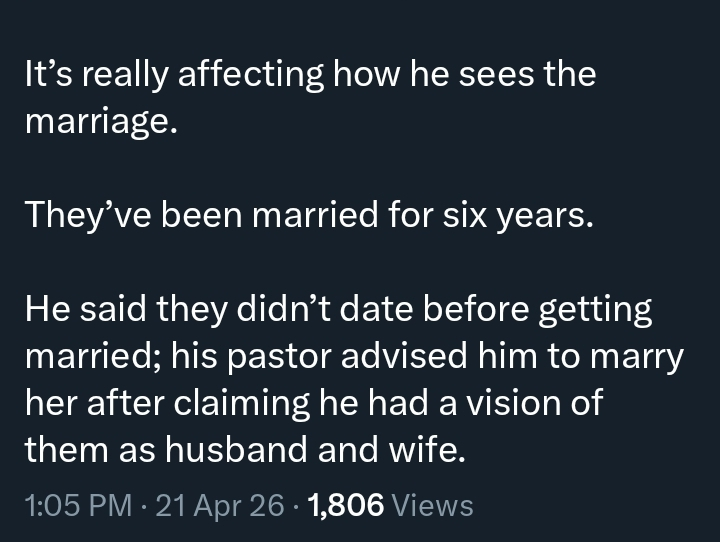This screenshot has width=720, height=542.
Task: Open the 1,806 view count number
Action: click(x=347, y=505)
